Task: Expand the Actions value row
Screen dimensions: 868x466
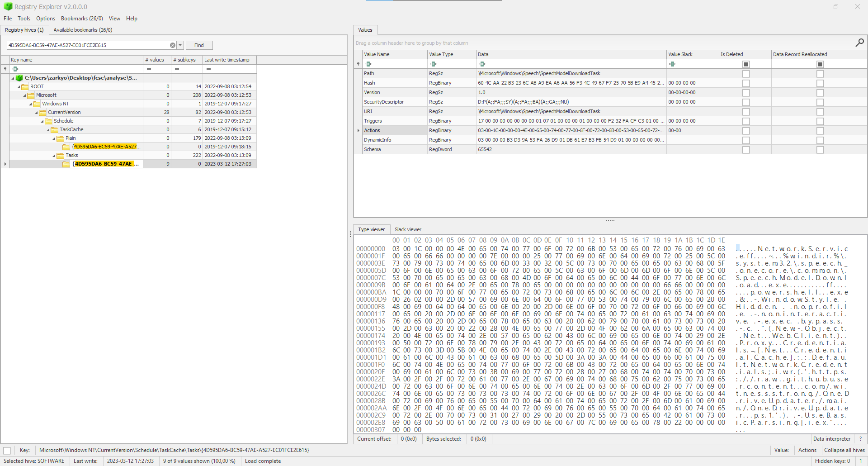Action: (x=358, y=130)
